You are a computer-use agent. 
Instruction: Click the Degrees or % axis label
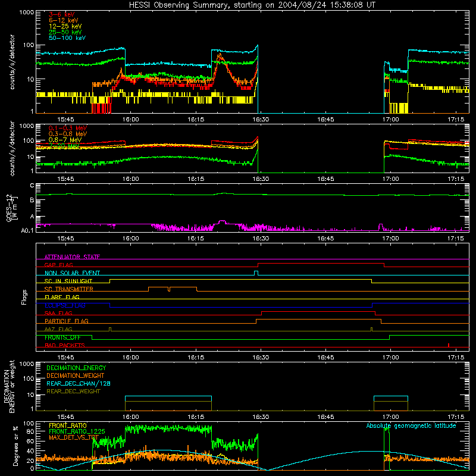pyautogui.click(x=15, y=446)
